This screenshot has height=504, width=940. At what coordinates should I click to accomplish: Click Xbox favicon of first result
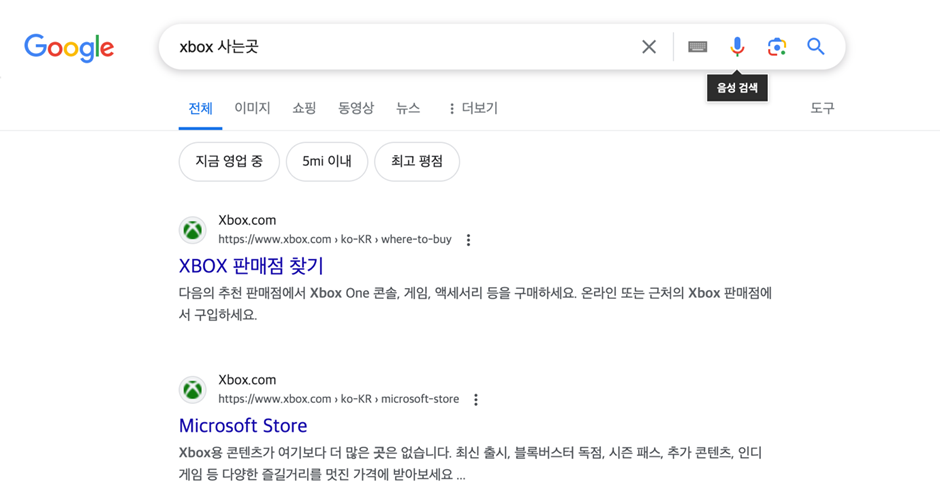tap(193, 230)
